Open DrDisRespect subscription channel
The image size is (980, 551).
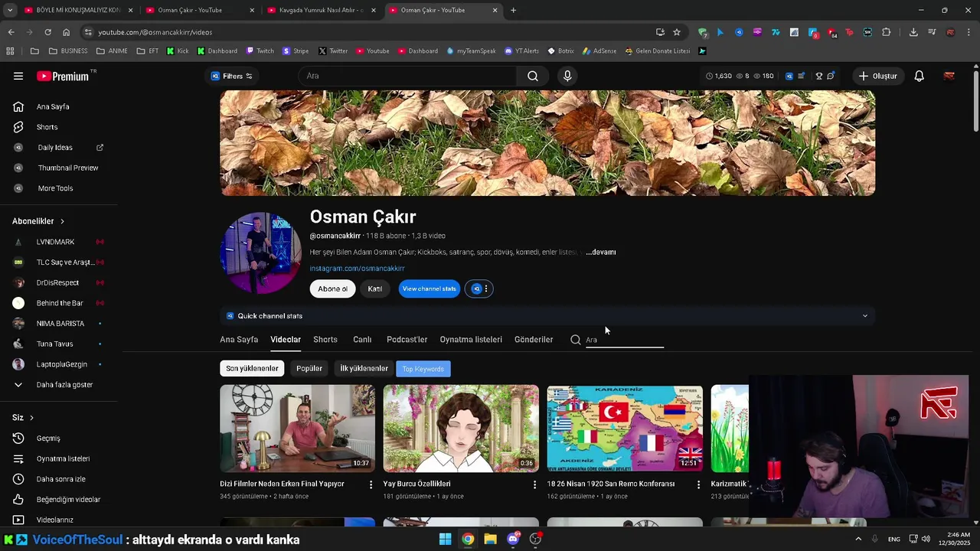click(57, 282)
